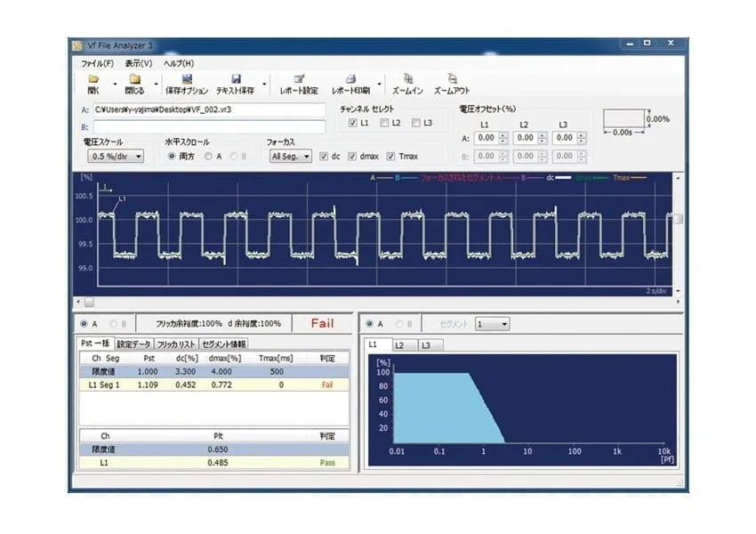
Task: Click the green Pass result for L1
Action: (x=327, y=463)
